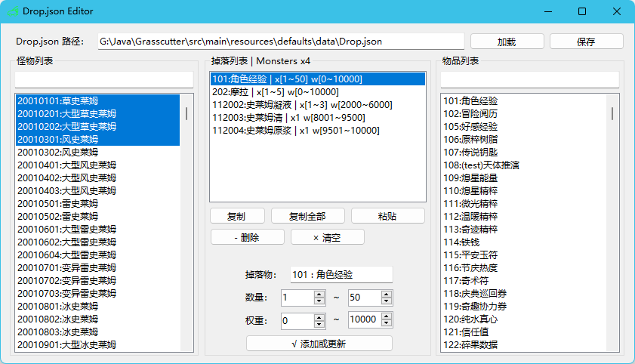This screenshot has height=364, width=635.
Task: Decrease the maximum 数量 value of 50
Action: [386, 301]
